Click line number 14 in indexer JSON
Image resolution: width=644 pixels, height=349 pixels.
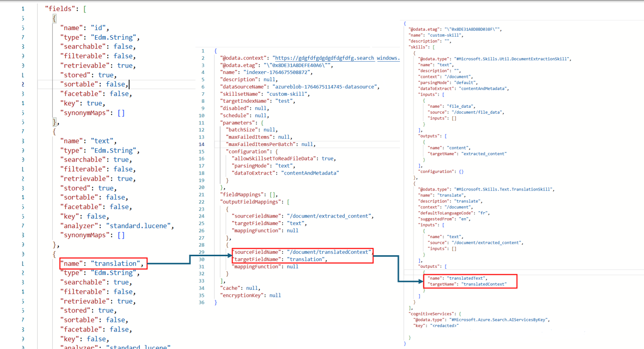201,144
